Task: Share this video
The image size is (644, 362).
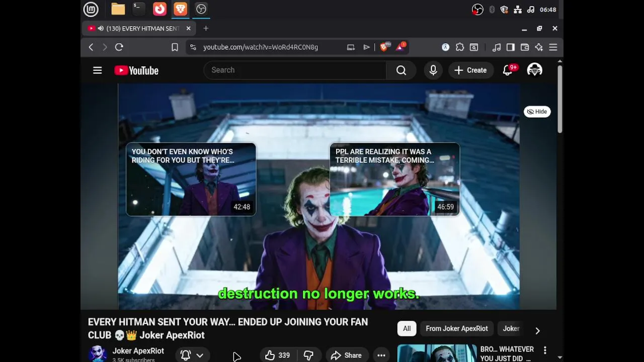Action: (347, 355)
